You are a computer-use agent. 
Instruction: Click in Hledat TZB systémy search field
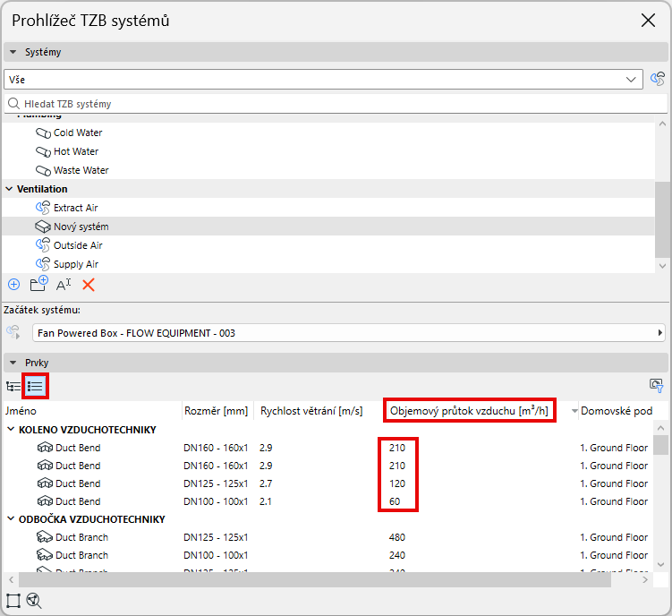pos(336,104)
